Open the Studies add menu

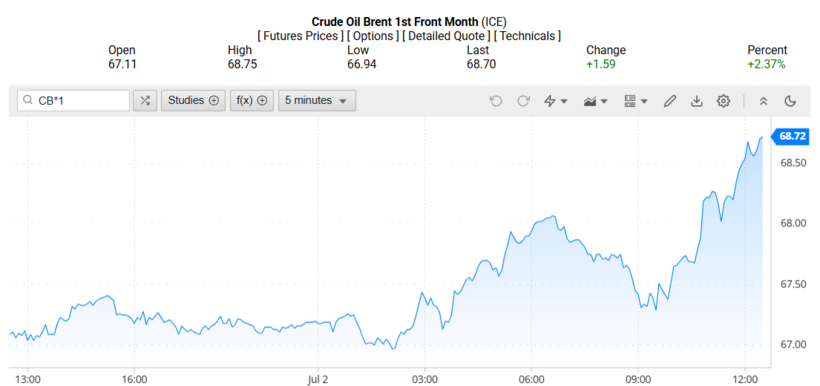193,100
